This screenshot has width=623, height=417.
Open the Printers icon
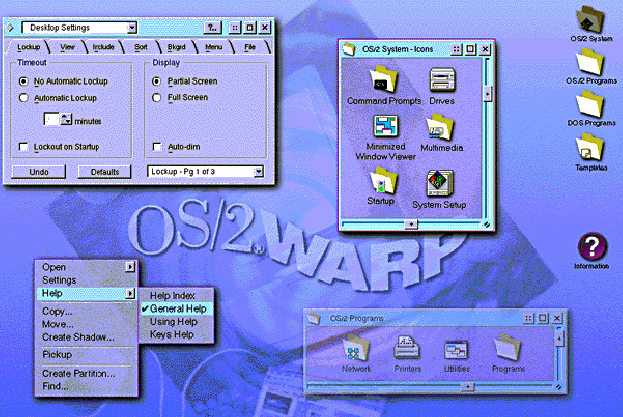tap(406, 350)
